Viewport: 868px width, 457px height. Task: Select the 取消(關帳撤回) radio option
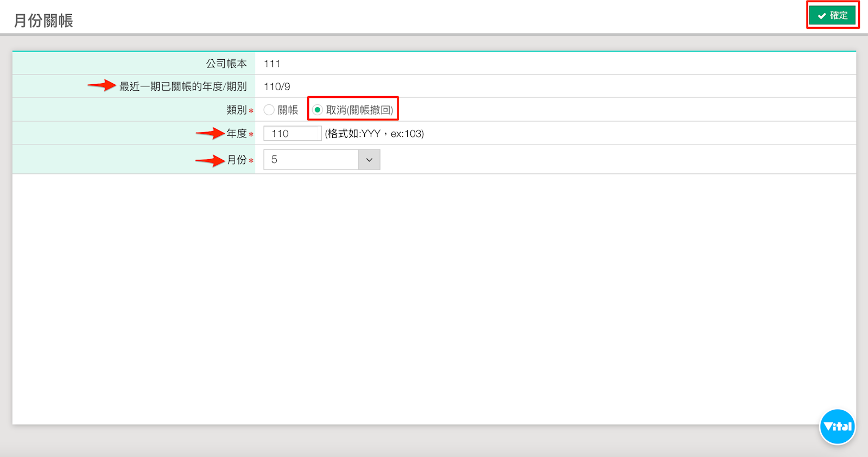(x=318, y=110)
